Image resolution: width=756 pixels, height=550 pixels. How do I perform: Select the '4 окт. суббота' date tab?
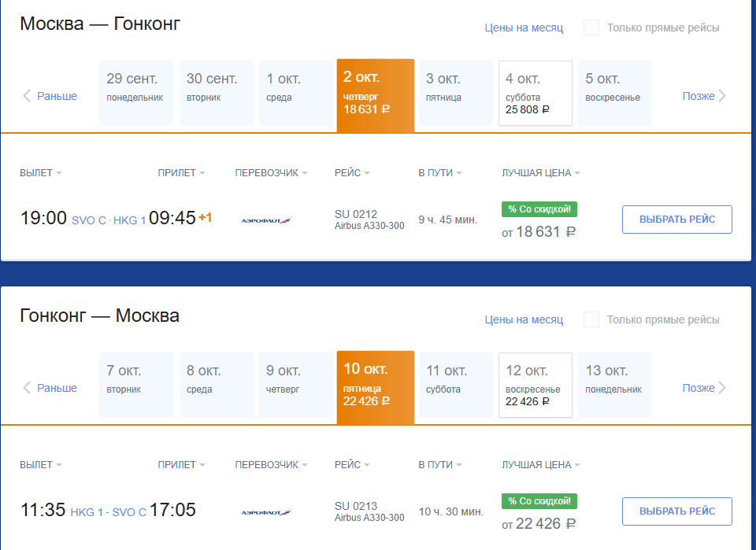click(x=535, y=94)
